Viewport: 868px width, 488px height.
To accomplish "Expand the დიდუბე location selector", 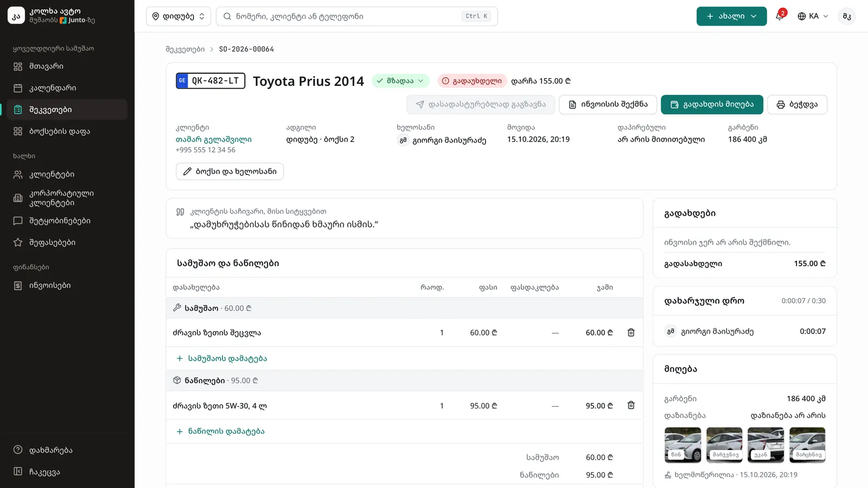I will (178, 16).
